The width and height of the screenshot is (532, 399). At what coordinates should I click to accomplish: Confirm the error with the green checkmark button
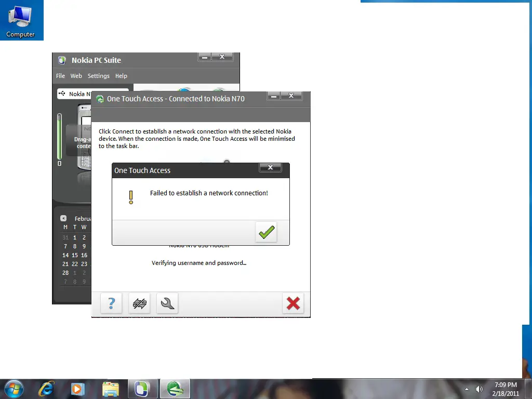coord(267,232)
